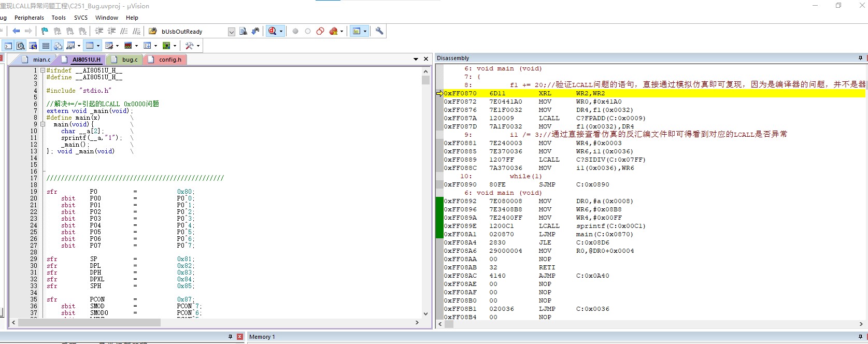868x344 pixels.
Task: Toggle the Memory windows button
Action: [x=90, y=46]
